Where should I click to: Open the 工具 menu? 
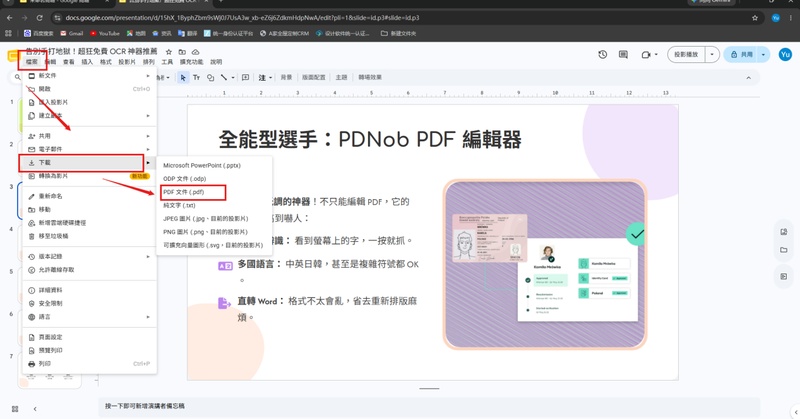(x=167, y=62)
